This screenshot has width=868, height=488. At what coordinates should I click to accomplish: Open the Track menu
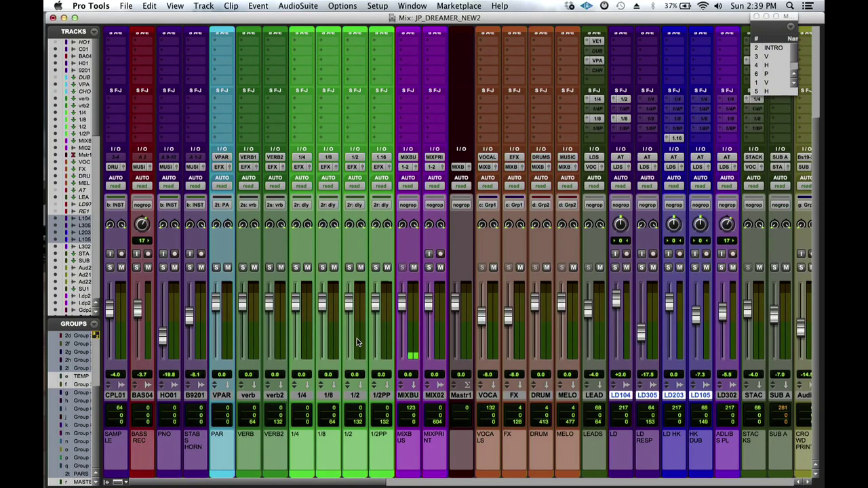pyautogui.click(x=203, y=6)
